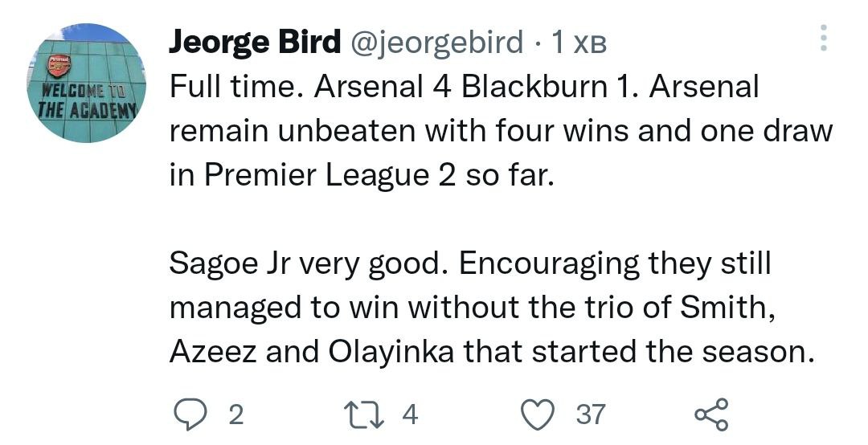This screenshot has width=868, height=445.
Task: Open the reply speech bubble icon
Action: [189, 414]
